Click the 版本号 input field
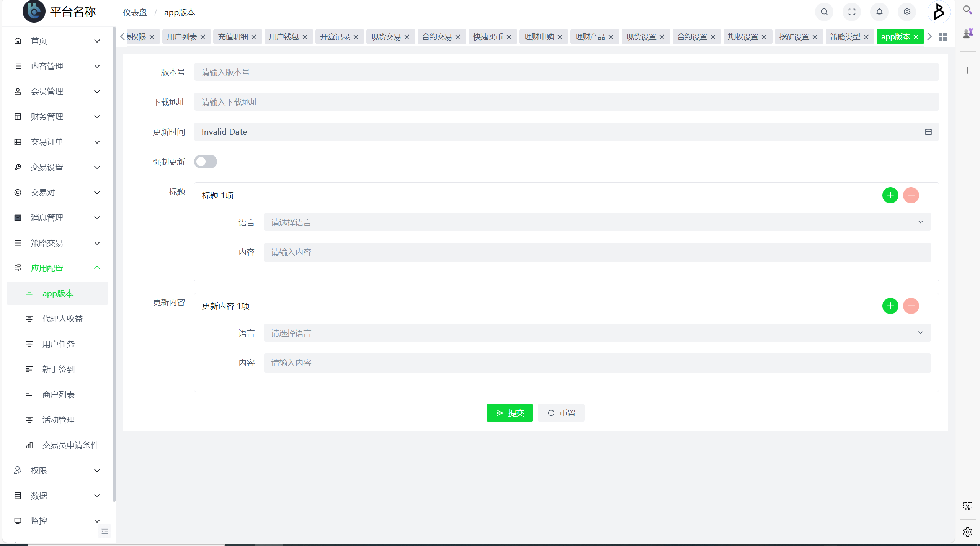The image size is (980, 546). click(566, 72)
